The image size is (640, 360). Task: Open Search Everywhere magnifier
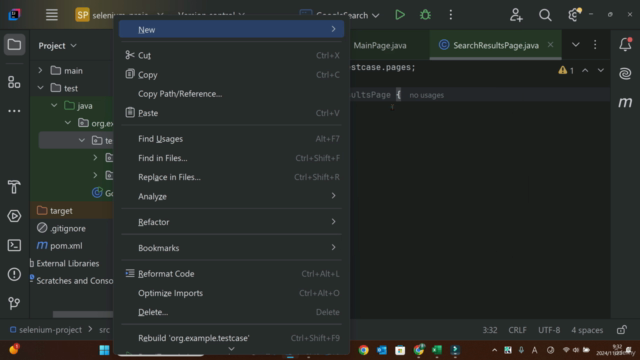pos(545,15)
